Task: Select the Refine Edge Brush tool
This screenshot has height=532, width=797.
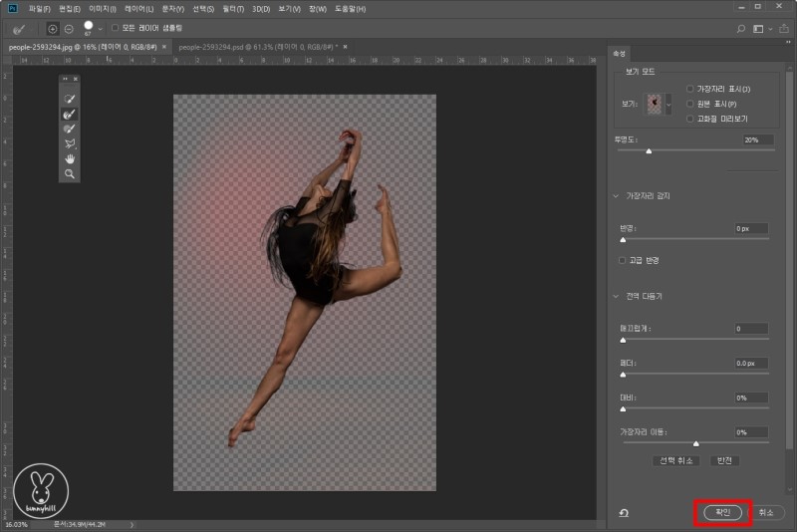Action: [x=70, y=115]
